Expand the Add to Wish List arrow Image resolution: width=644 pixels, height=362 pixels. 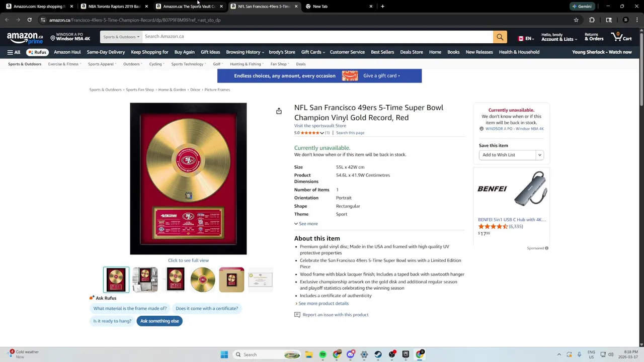pyautogui.click(x=539, y=155)
